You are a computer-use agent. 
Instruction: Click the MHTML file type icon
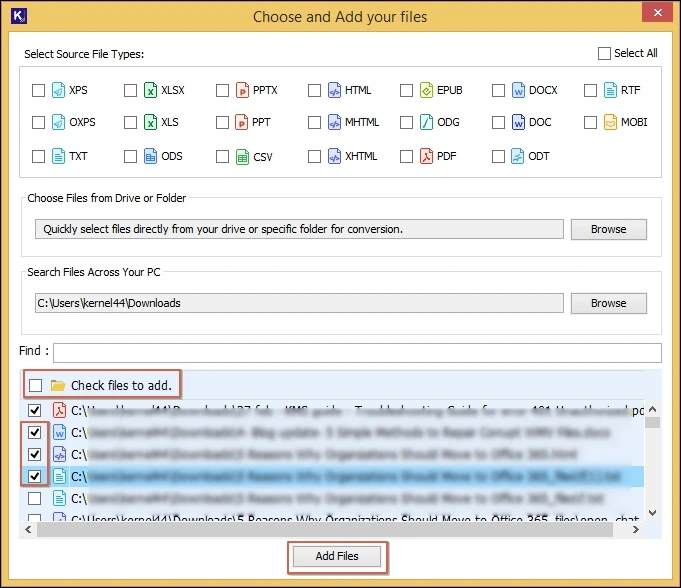(x=334, y=122)
